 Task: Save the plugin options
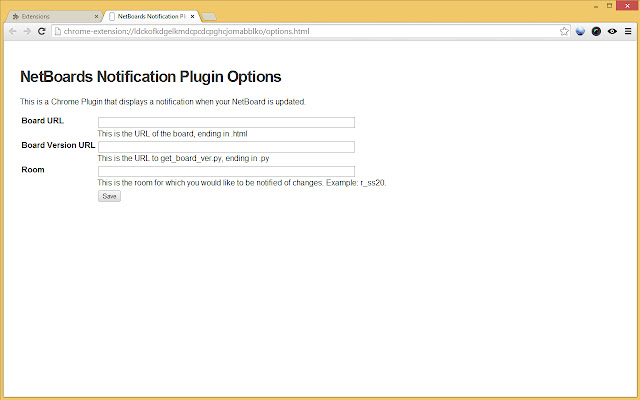tap(109, 196)
